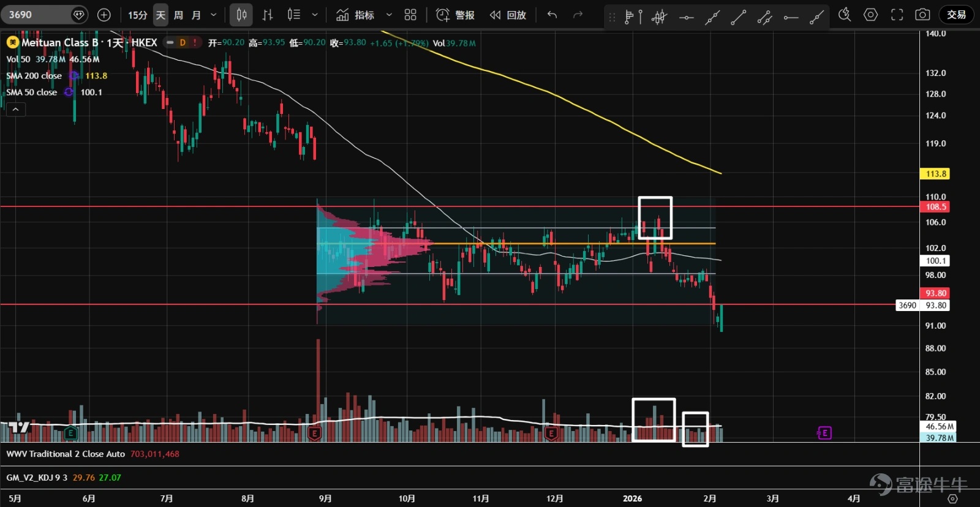Open the 指标 indicators panel
980x507 pixels.
click(x=355, y=15)
